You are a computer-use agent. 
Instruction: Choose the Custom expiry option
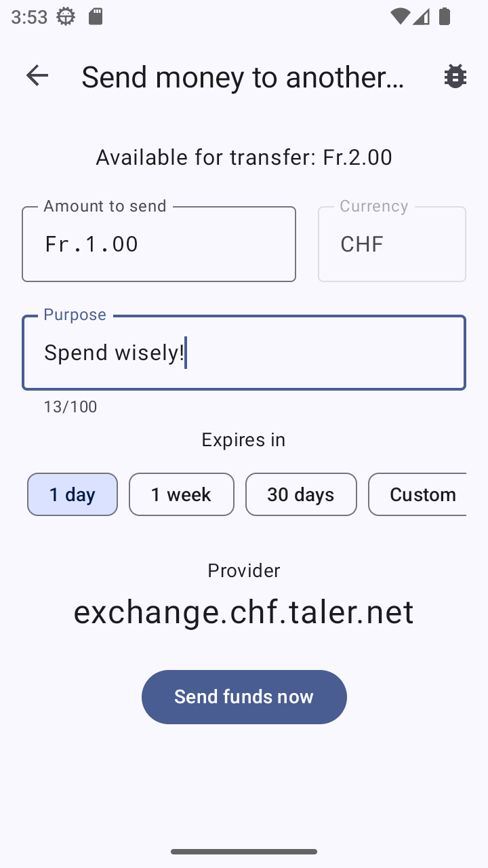click(x=419, y=494)
